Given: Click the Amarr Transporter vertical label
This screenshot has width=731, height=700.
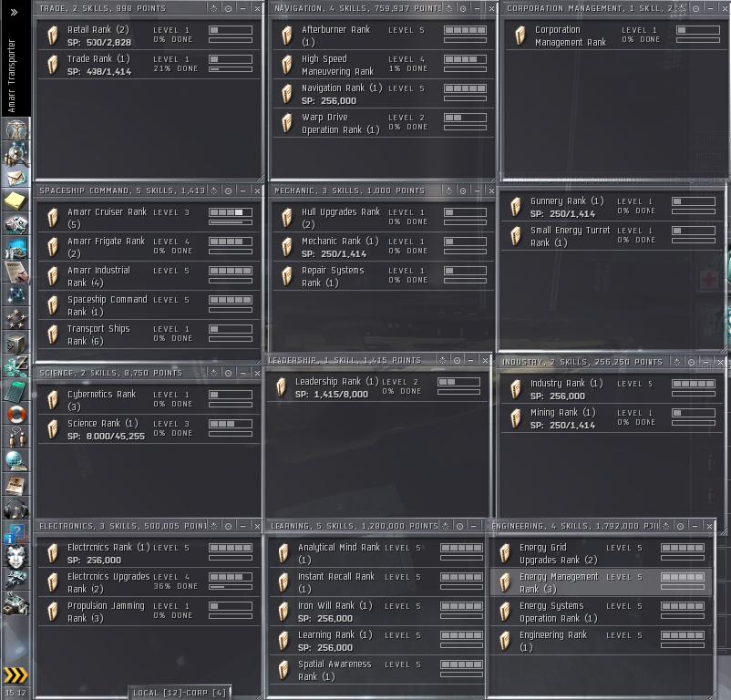Looking at the screenshot, I should pos(12,76).
